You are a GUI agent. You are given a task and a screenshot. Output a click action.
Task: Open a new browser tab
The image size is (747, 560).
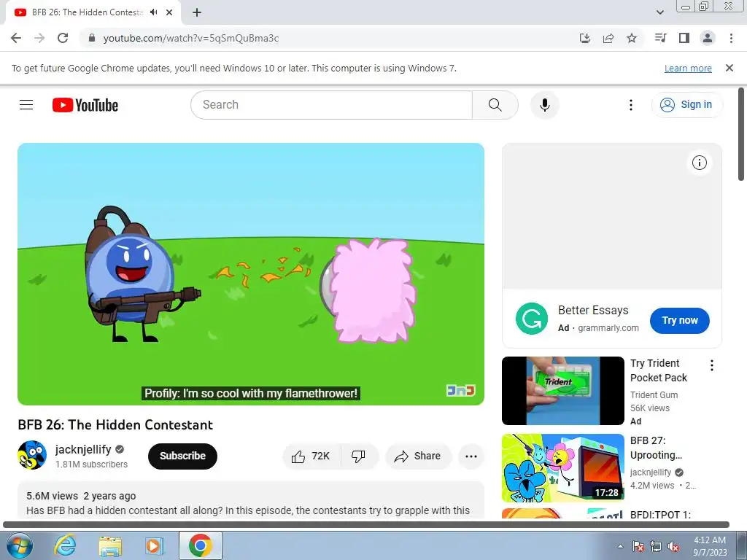coord(197,12)
